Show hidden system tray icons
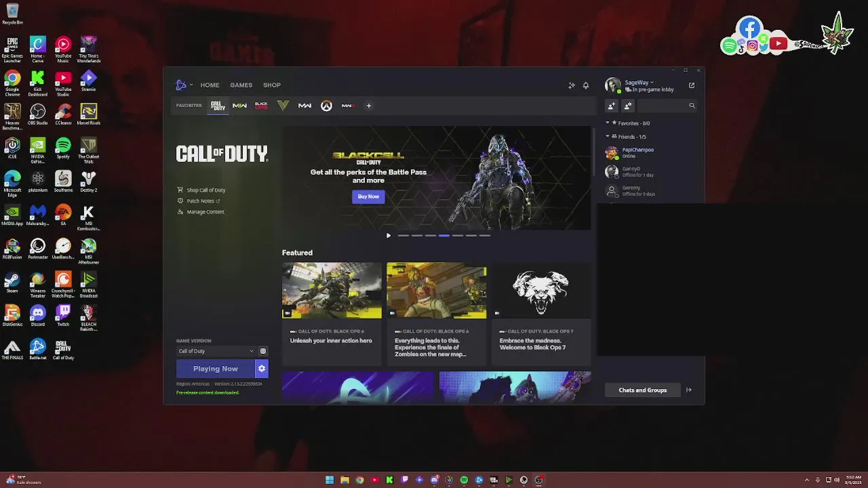868x488 pixels. pyautogui.click(x=806, y=480)
